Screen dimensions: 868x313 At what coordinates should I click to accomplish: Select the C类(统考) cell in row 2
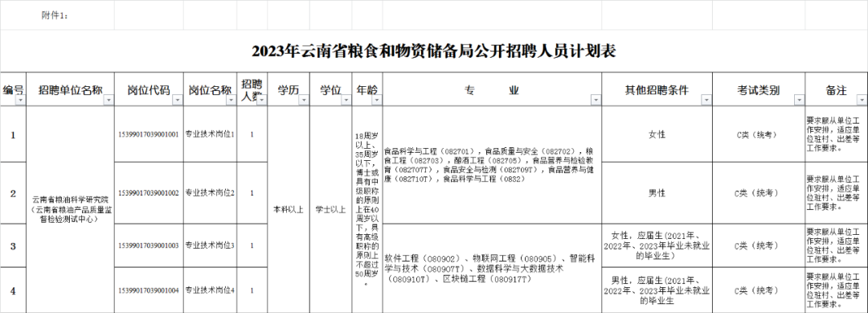pos(759,193)
